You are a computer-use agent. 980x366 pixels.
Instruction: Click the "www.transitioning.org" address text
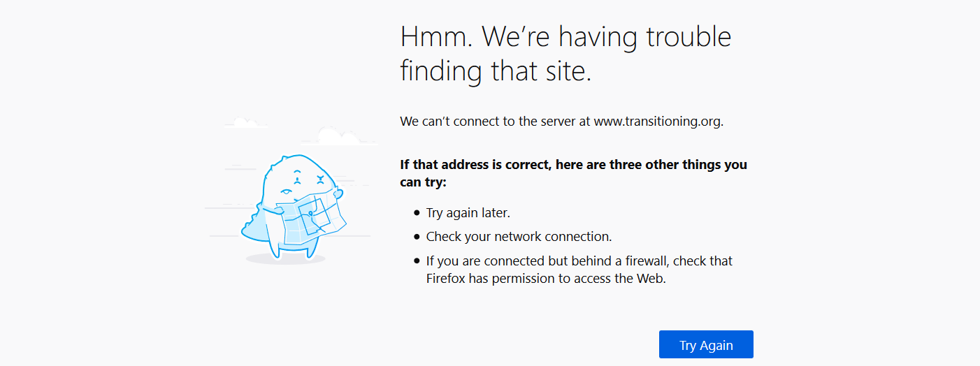click(x=657, y=122)
